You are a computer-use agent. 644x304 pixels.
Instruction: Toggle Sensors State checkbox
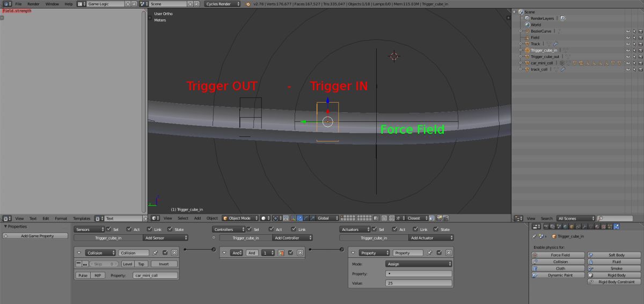click(x=169, y=229)
